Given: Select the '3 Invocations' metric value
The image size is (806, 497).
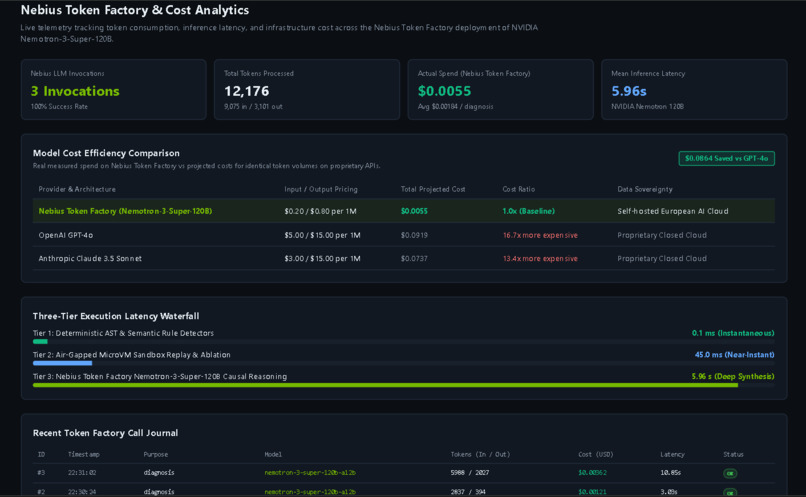Looking at the screenshot, I should point(75,91).
